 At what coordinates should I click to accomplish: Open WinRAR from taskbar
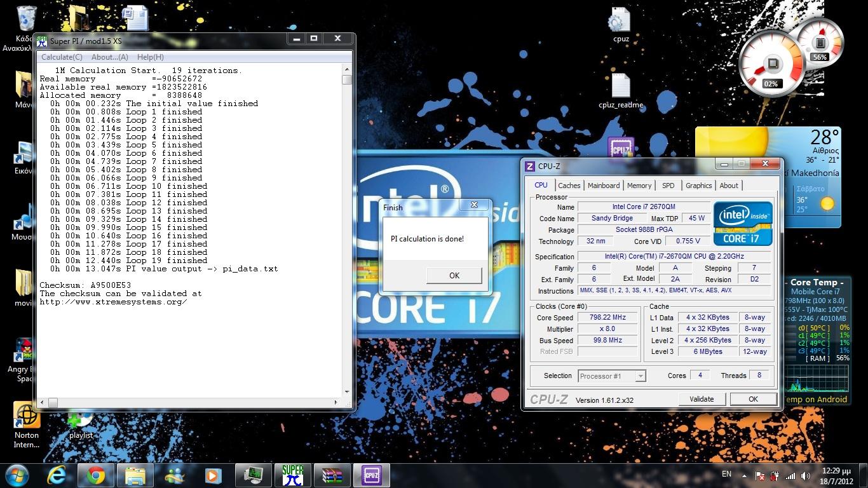coord(332,475)
